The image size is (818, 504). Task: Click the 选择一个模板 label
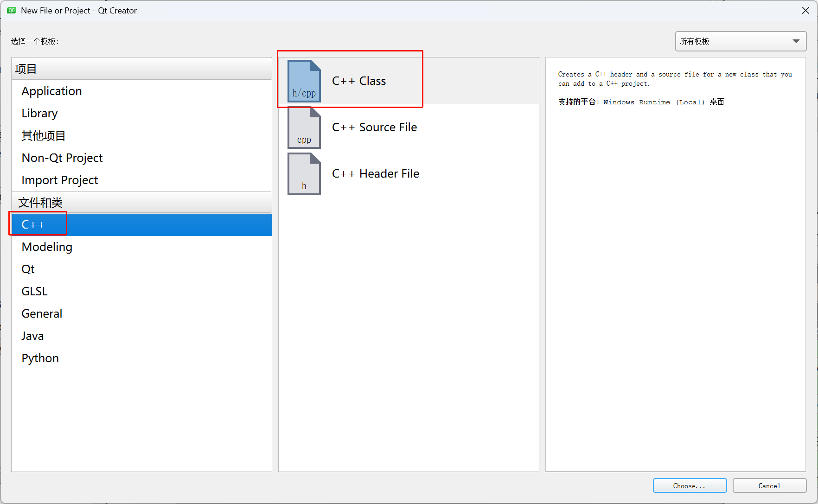point(35,41)
